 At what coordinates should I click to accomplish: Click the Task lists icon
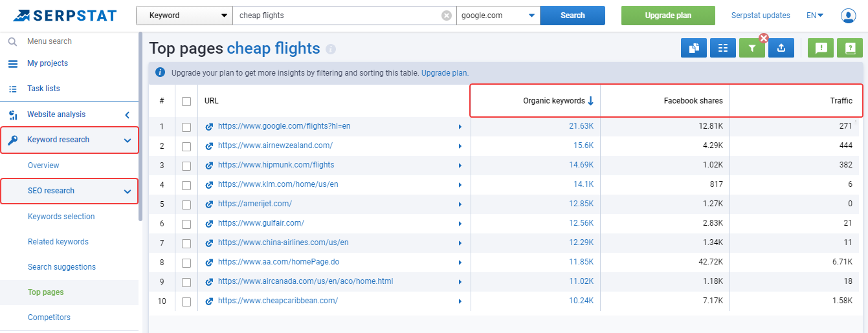(x=12, y=89)
